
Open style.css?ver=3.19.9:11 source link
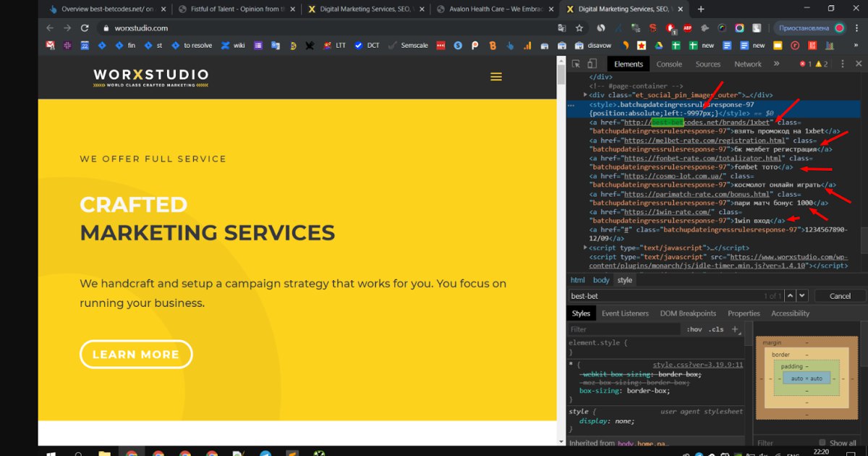697,365
